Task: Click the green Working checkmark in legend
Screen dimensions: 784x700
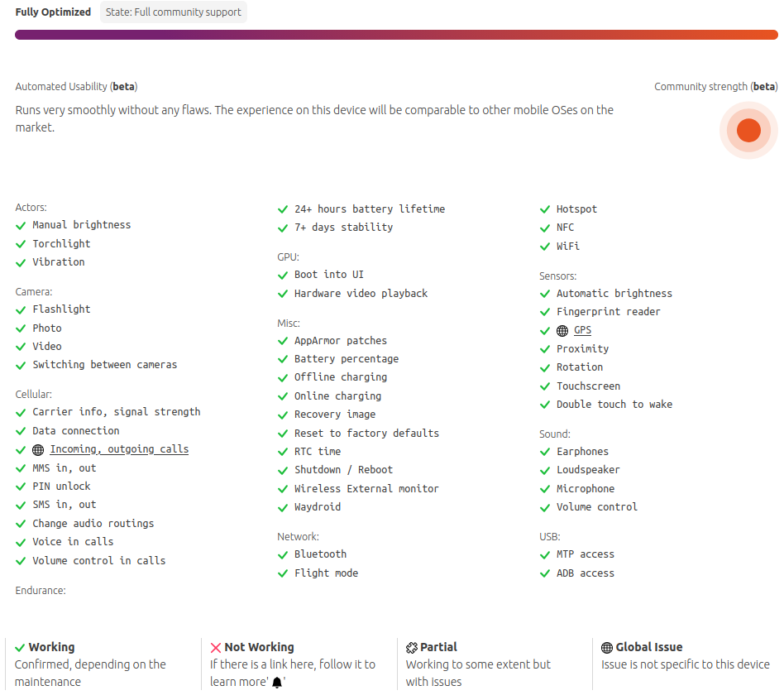Action: coord(21,648)
